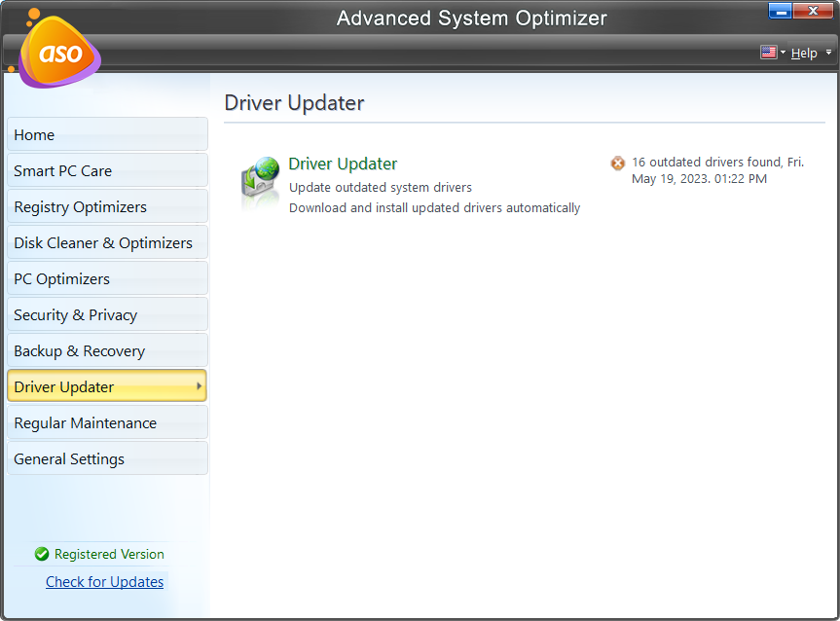Click the yellow arrow on Driver Updater tab

(x=201, y=385)
